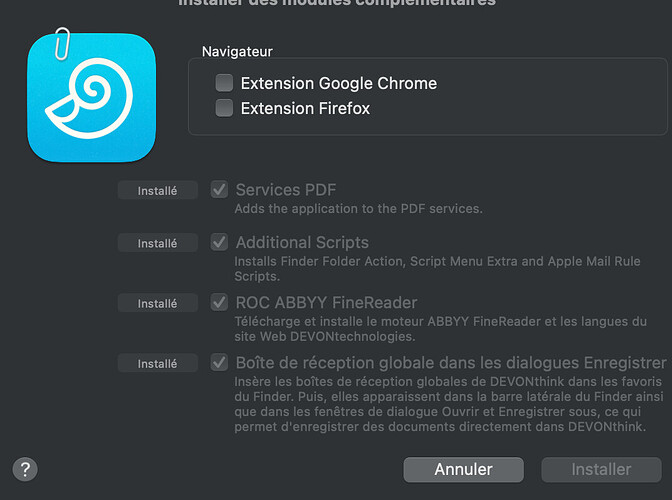The width and height of the screenshot is (672, 500).
Task: Toggle the ROC ABBYY FineReader checkbox
Action: 219,303
